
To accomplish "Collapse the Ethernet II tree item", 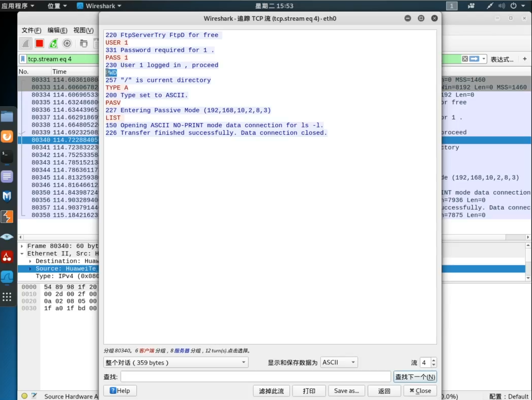I will tap(22, 254).
